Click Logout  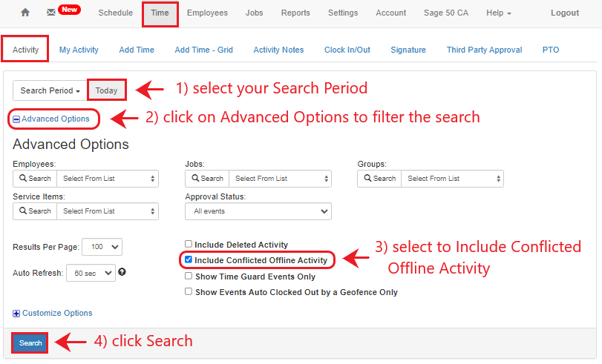click(565, 13)
